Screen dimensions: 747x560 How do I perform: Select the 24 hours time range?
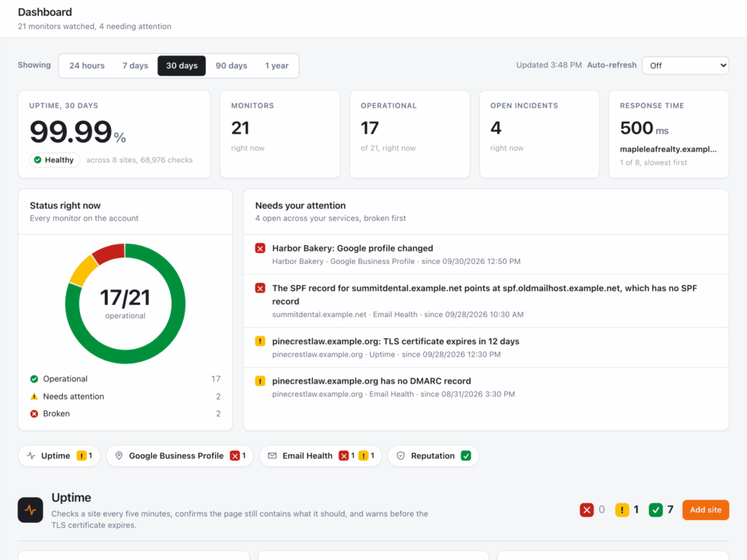pos(87,66)
